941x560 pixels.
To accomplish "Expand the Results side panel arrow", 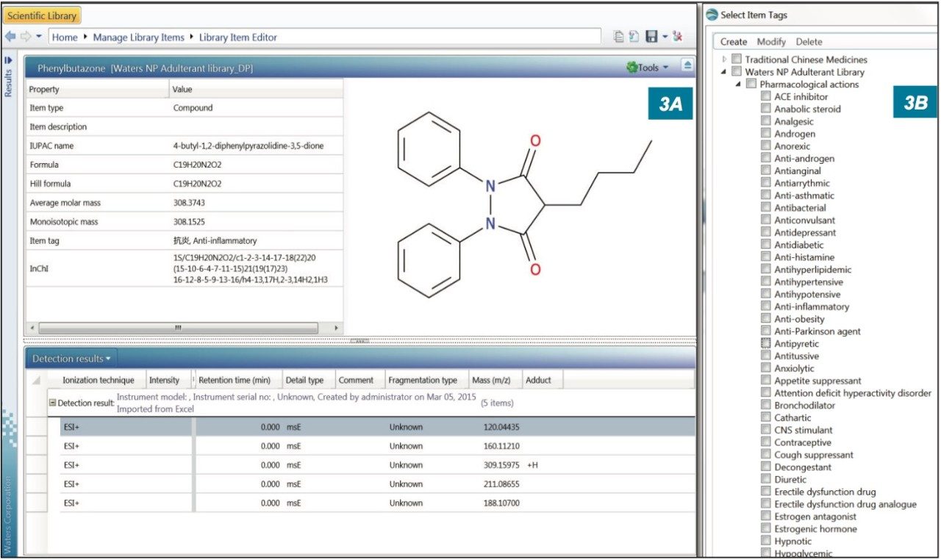I will pos(9,60).
